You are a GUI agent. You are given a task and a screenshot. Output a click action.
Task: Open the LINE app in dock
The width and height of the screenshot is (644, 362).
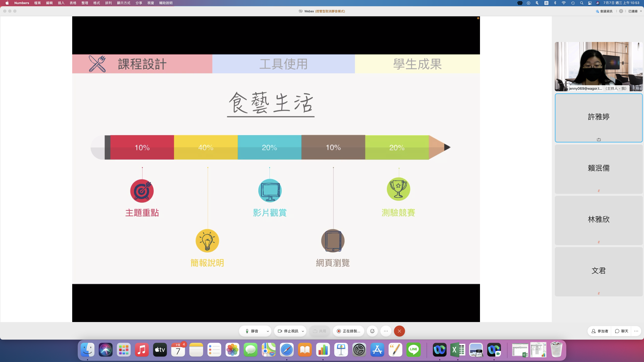[413, 350]
